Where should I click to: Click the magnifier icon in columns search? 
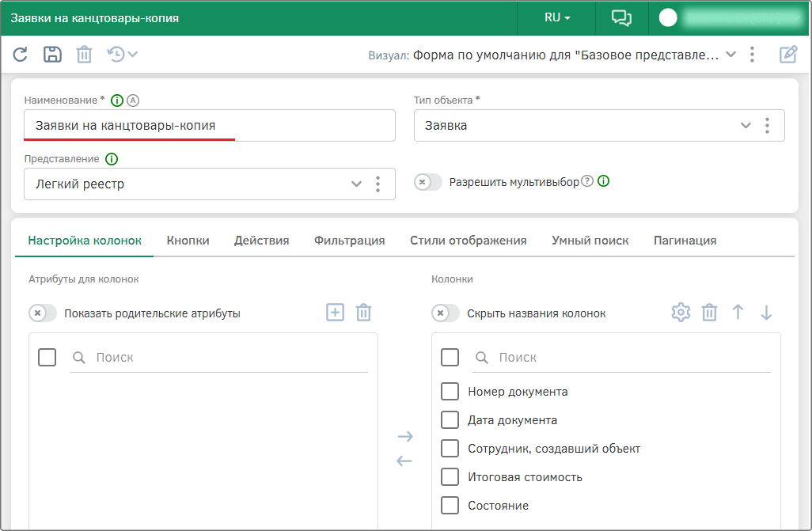(482, 358)
